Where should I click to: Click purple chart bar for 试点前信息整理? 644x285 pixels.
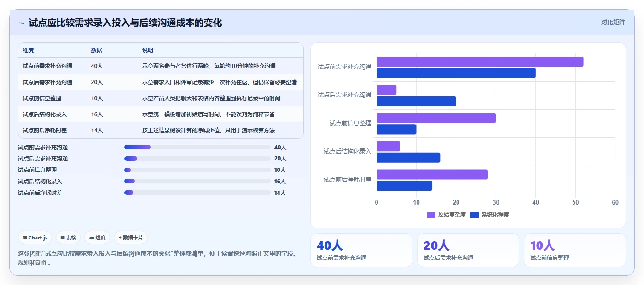click(x=436, y=118)
